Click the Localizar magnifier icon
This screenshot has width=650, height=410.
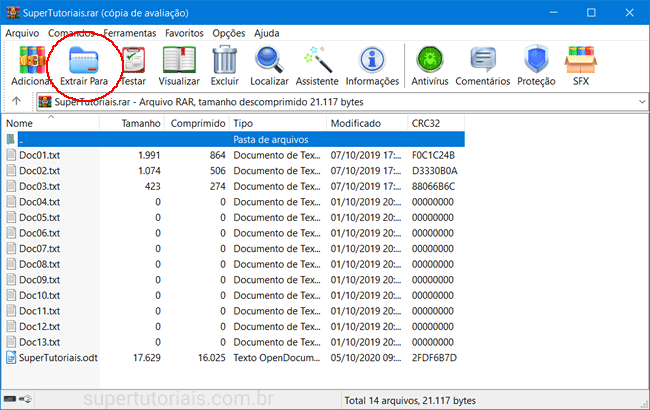(269, 62)
